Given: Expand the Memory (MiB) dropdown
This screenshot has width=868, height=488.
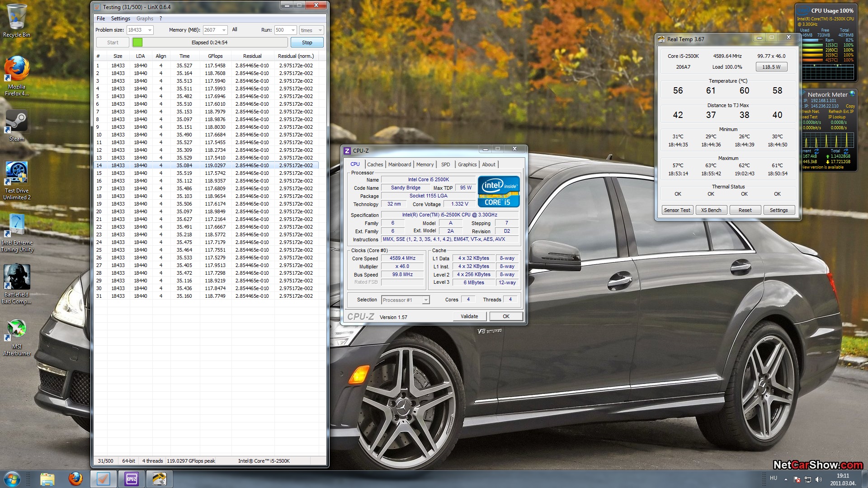Looking at the screenshot, I should 224,30.
